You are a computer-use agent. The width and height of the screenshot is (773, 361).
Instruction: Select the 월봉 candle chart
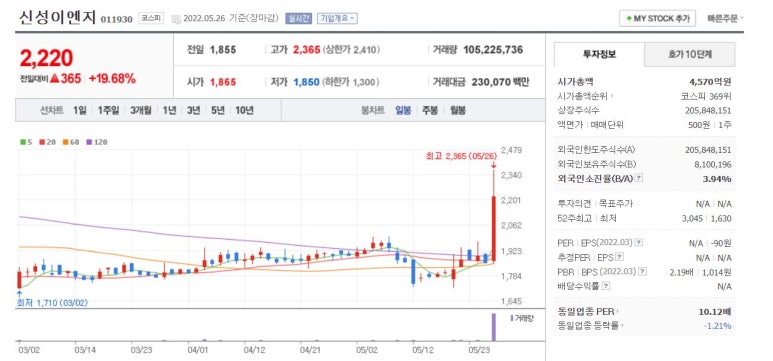click(457, 110)
